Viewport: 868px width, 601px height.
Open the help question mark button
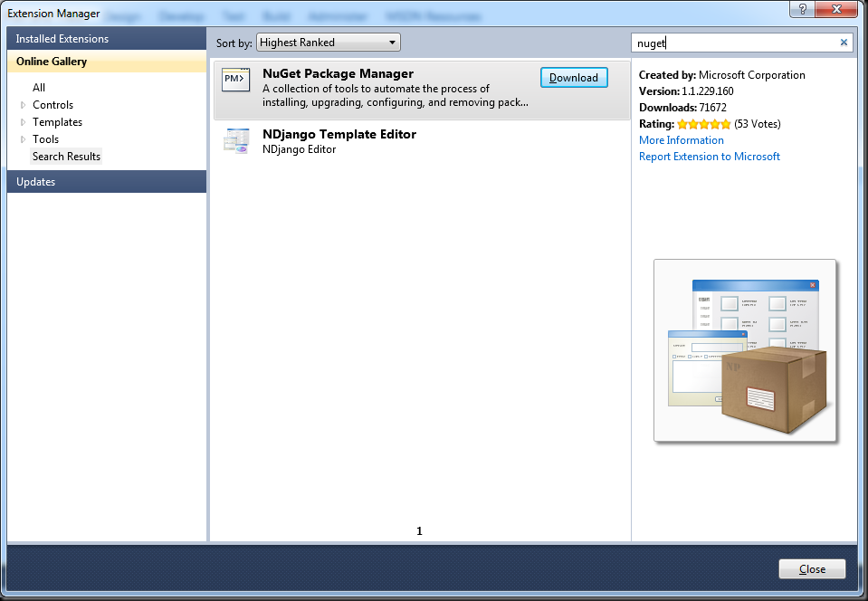pyautogui.click(x=803, y=9)
